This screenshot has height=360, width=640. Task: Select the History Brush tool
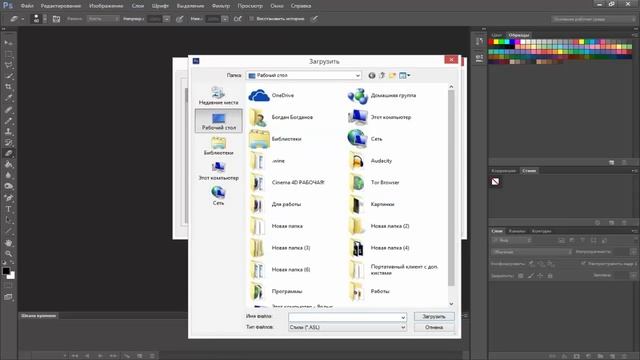tap(8, 142)
